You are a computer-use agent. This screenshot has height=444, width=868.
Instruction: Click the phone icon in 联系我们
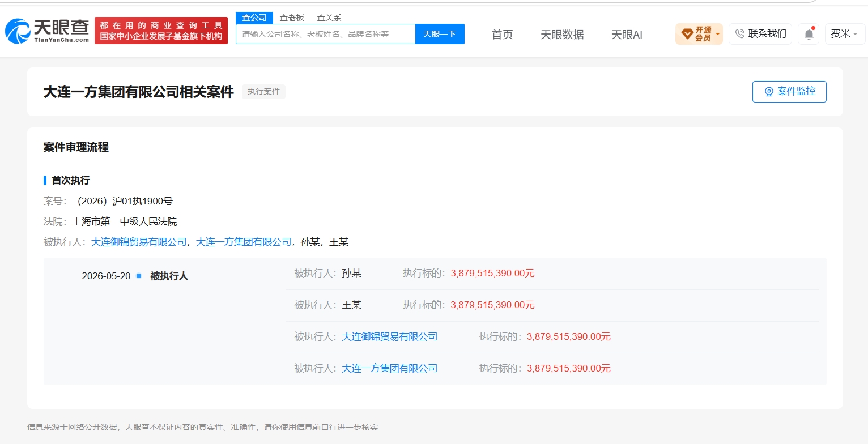coord(739,34)
